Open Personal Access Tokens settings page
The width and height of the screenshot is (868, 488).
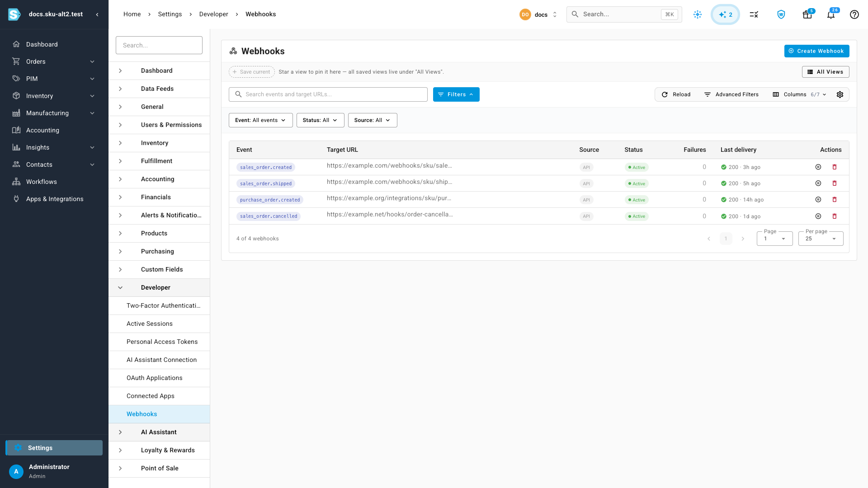(159, 342)
